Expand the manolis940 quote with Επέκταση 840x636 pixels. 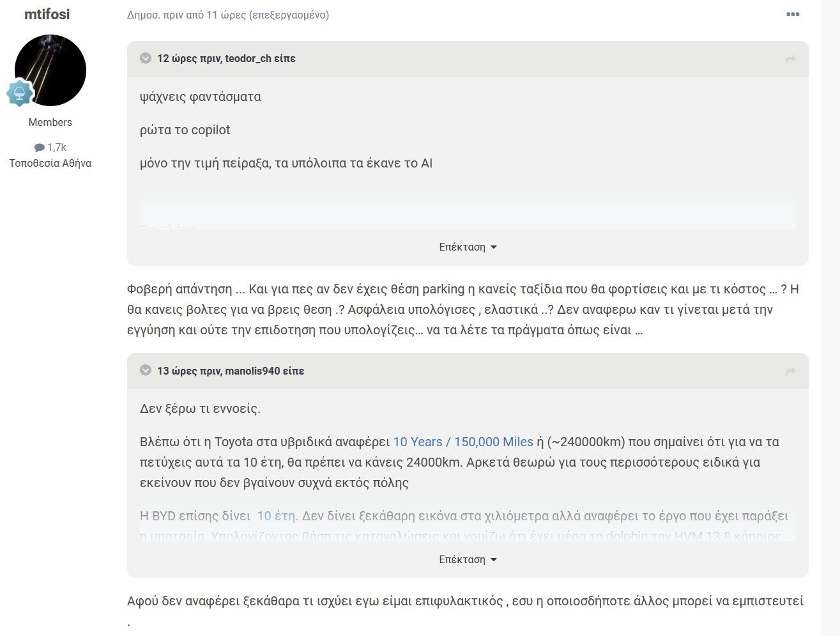(x=468, y=560)
